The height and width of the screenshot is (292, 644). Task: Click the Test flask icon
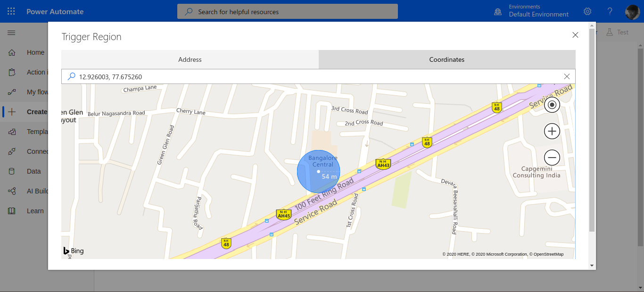[609, 32]
